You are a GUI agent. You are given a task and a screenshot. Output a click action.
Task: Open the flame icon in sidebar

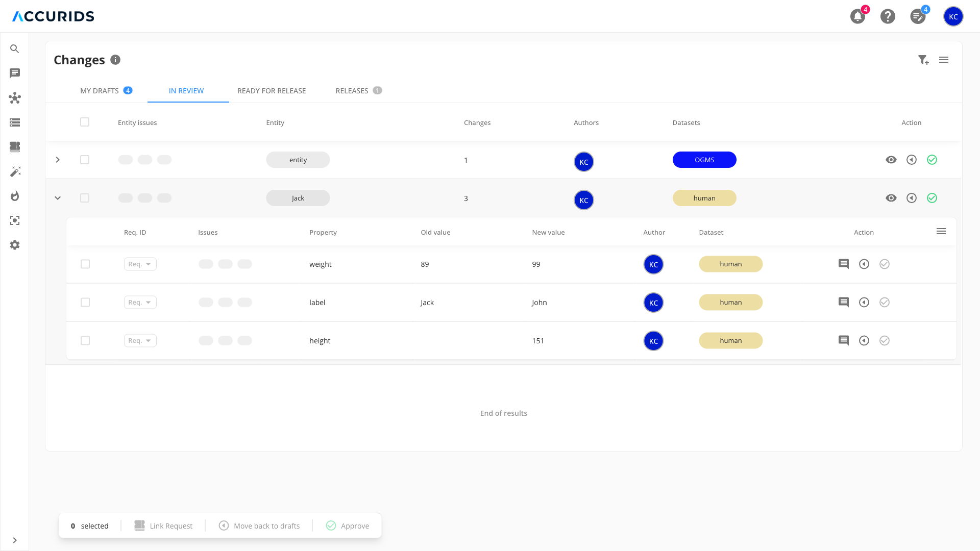pos(15,196)
